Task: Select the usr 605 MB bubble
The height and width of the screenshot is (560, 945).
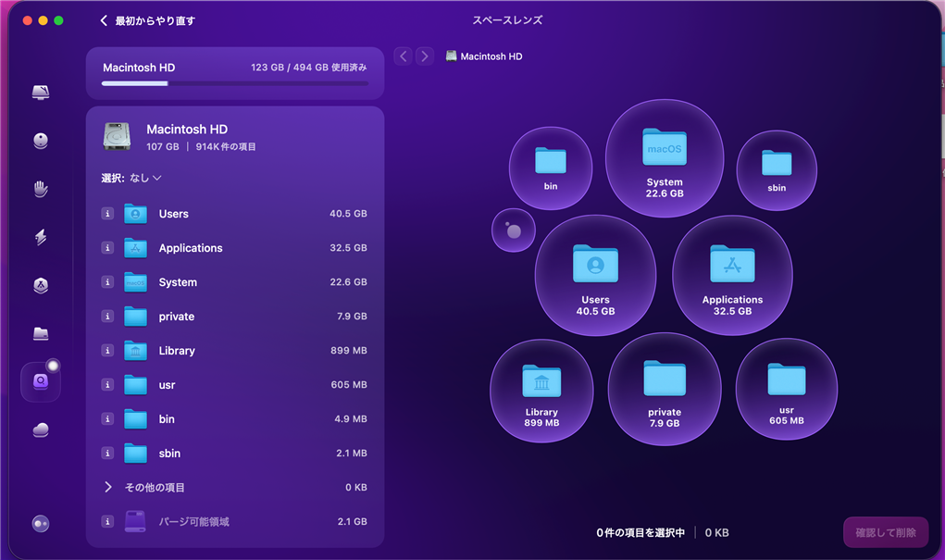Action: [x=787, y=390]
